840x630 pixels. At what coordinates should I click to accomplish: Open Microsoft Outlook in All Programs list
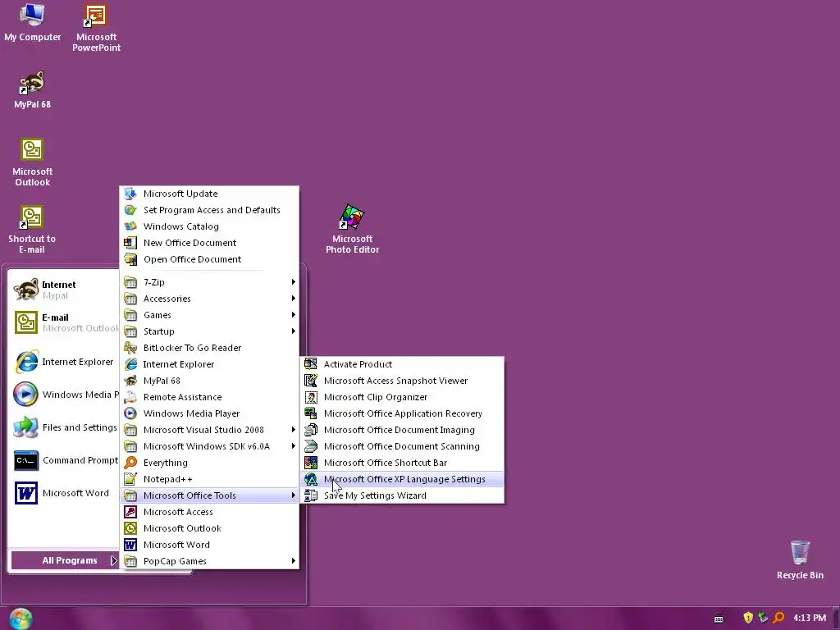click(x=209, y=528)
